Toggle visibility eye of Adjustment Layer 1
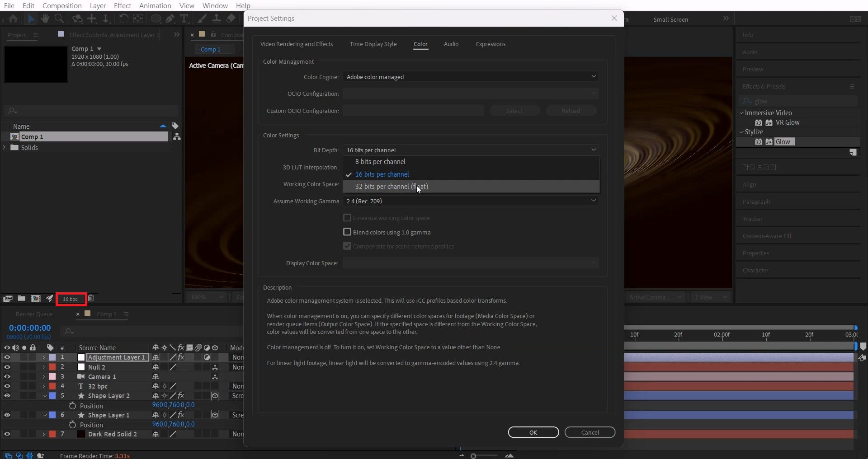Screen dimensions: 868x459 pyautogui.click(x=7, y=357)
